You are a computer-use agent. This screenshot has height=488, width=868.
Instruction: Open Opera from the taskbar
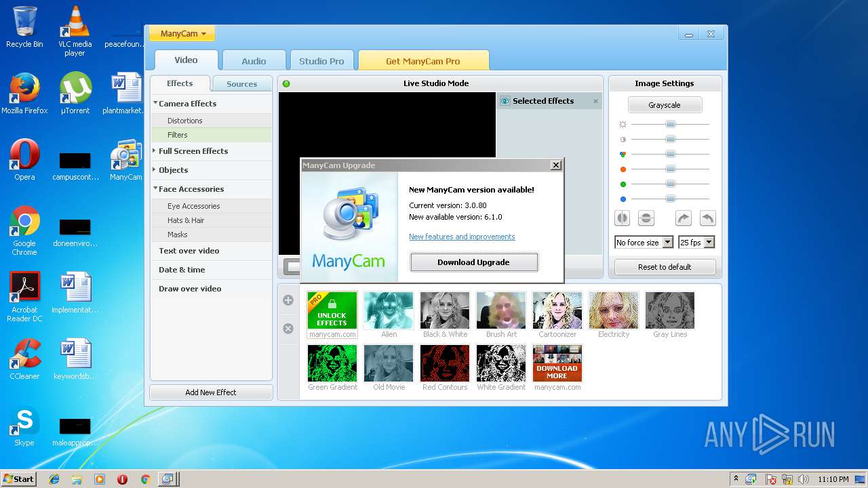pyautogui.click(x=122, y=479)
